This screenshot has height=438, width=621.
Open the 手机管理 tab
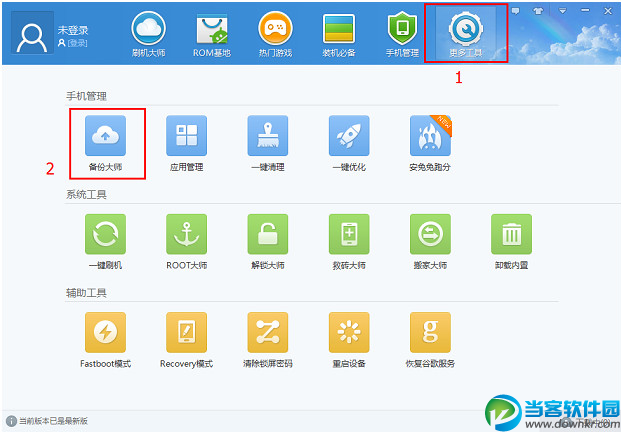point(402,35)
